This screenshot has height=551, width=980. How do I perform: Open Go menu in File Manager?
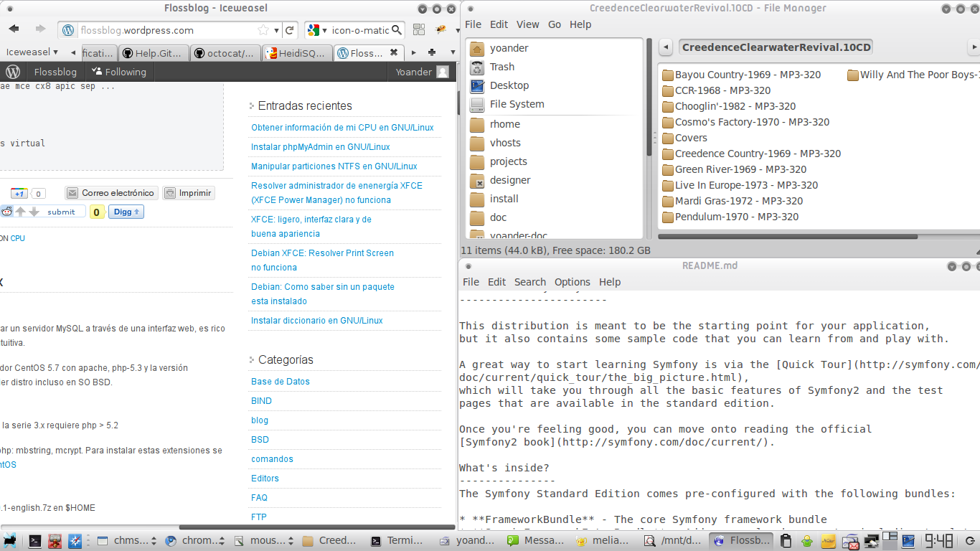555,24
